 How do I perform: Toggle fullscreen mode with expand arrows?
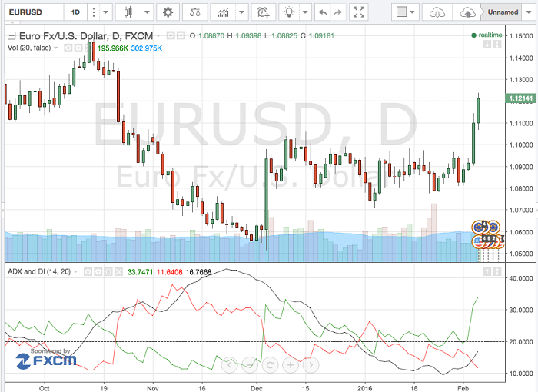pos(359,12)
